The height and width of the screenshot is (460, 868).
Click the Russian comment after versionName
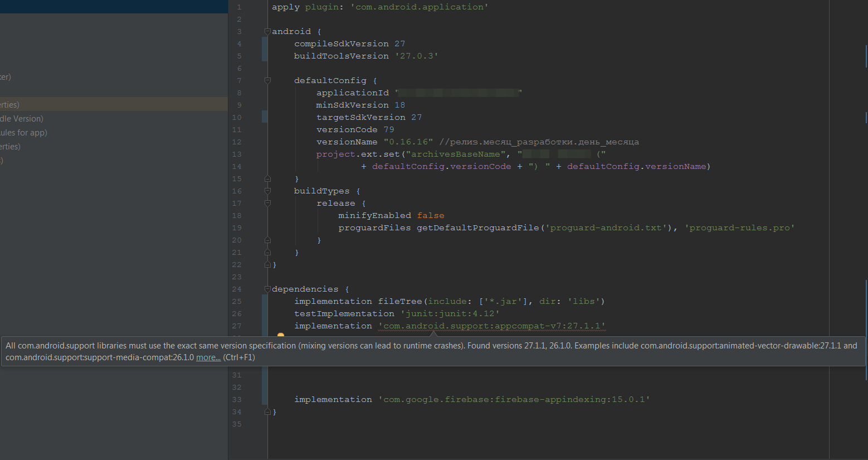point(539,142)
